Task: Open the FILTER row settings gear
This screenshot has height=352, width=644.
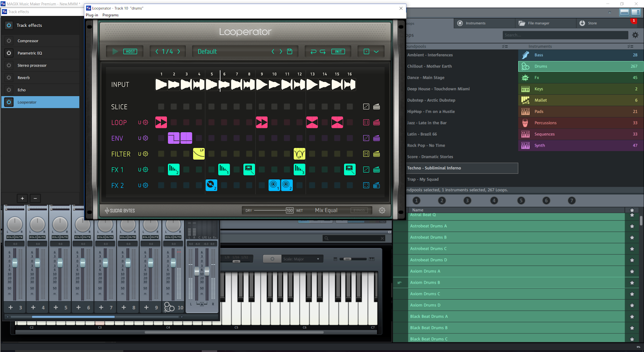Action: pyautogui.click(x=146, y=154)
